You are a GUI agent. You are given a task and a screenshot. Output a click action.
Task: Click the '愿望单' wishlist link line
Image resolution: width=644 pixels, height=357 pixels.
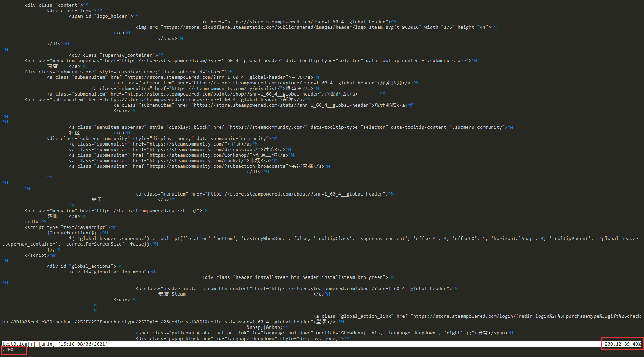tap(205, 88)
